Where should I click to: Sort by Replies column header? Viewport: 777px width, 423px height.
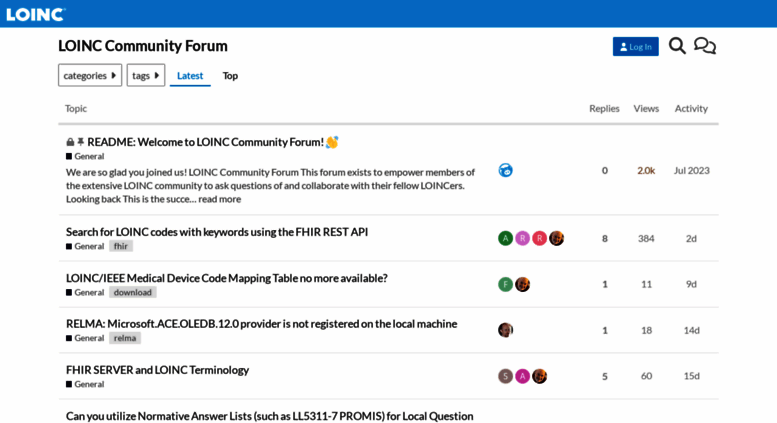pyautogui.click(x=604, y=108)
